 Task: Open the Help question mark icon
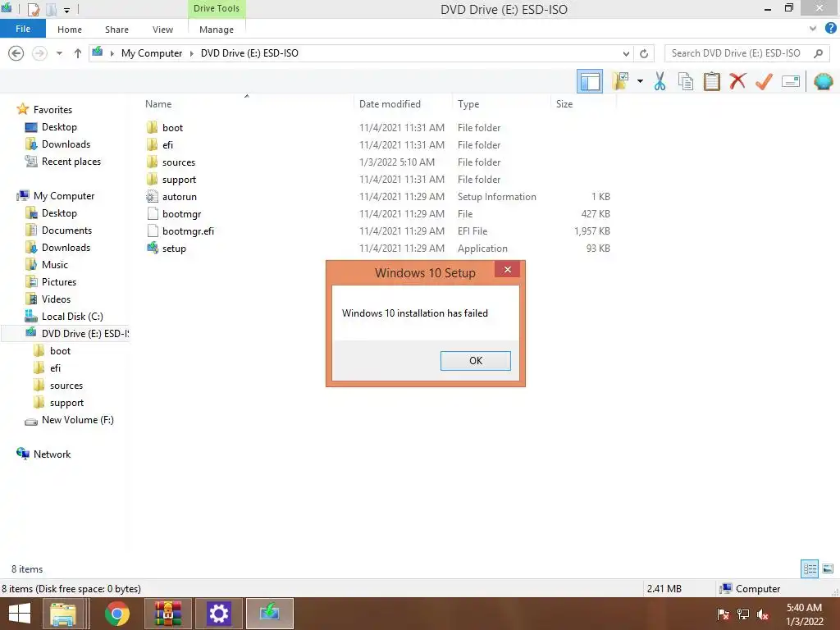point(831,29)
